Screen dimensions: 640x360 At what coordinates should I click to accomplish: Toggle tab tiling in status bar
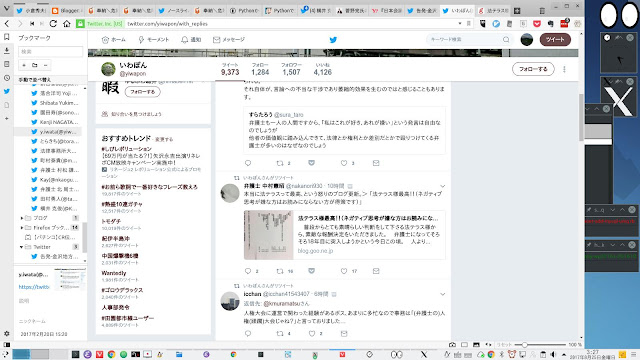pos(464,344)
